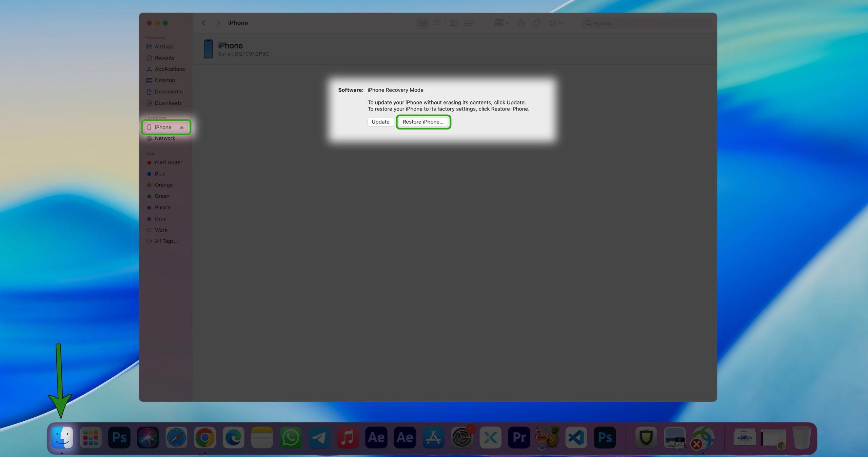Open Finder from the Dock
This screenshot has width=868, height=457.
62,437
